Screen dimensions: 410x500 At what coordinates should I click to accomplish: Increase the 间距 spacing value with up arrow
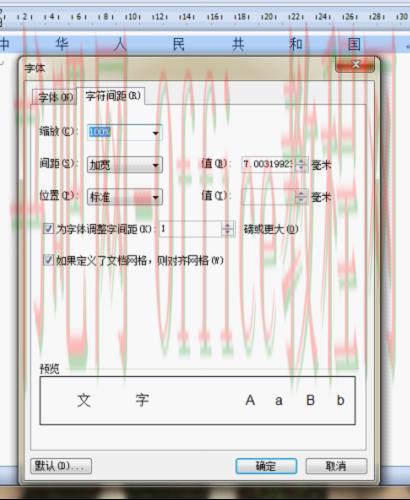[x=301, y=161]
